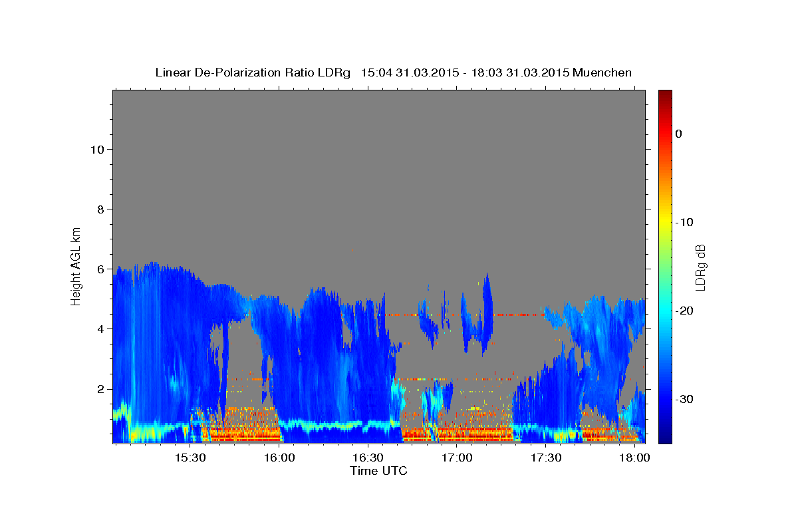Click the 17:00 time tick label
Viewport: 798px width, 532px height.
(x=457, y=458)
